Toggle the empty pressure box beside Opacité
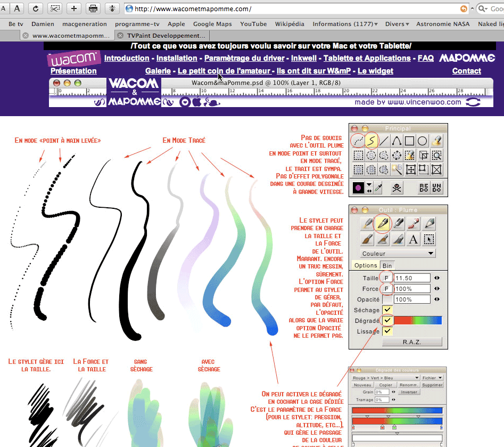 coord(387,299)
